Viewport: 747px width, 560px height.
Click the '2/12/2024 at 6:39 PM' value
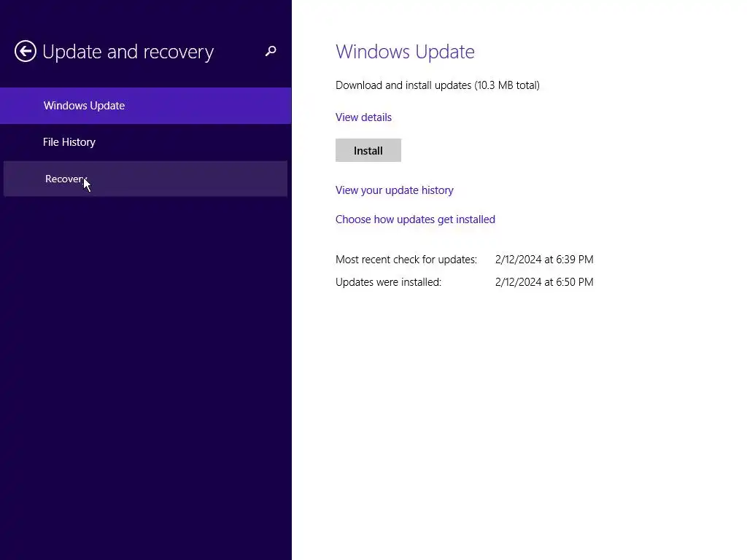click(x=544, y=260)
